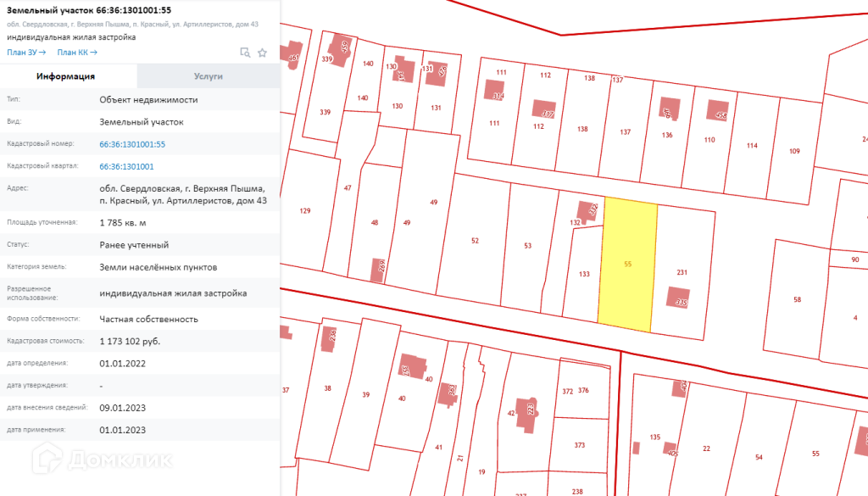Click building 458 on the map
Image resolution: width=868 pixels, height=496 pixels.
coord(717,110)
